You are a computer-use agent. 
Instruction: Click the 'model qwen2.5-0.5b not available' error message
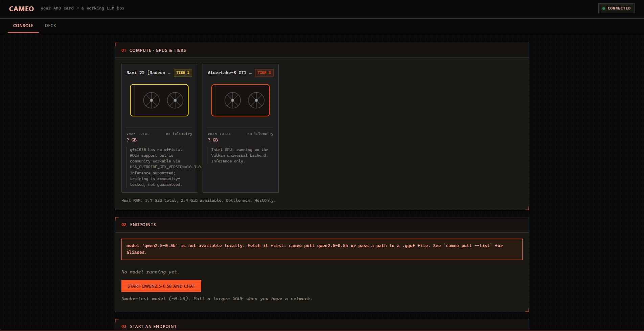322,249
